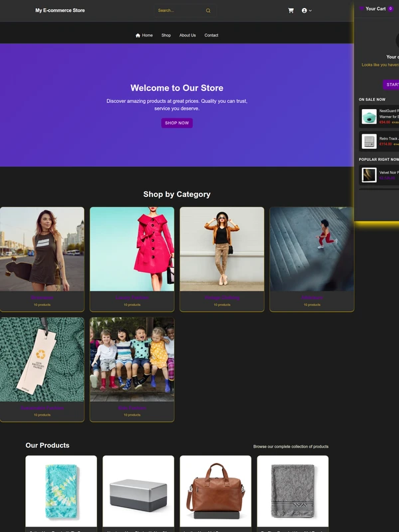Screen dimensions: 399x532
Task: Click the START button in cart panel
Action: click(x=391, y=84)
